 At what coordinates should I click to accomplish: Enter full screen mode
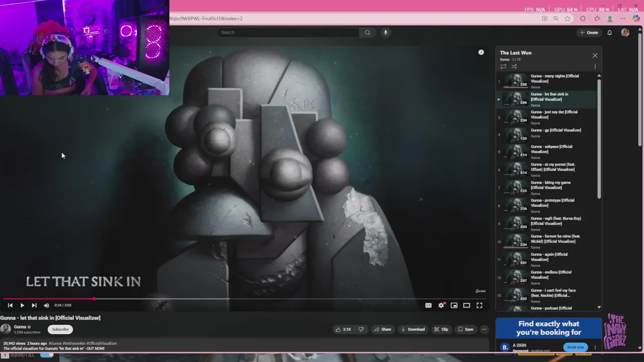479,305
